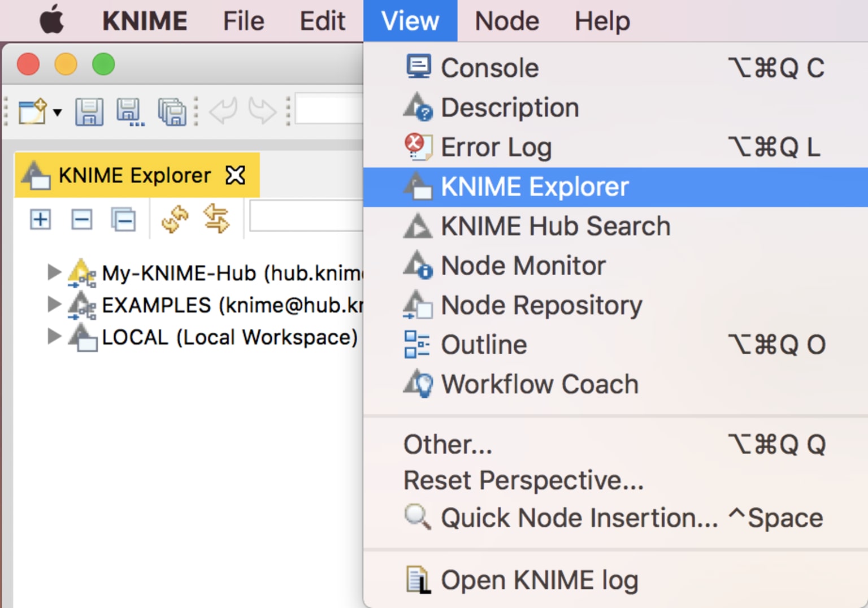Choose Quick Node Insertion... menu item

pyautogui.click(x=615, y=518)
